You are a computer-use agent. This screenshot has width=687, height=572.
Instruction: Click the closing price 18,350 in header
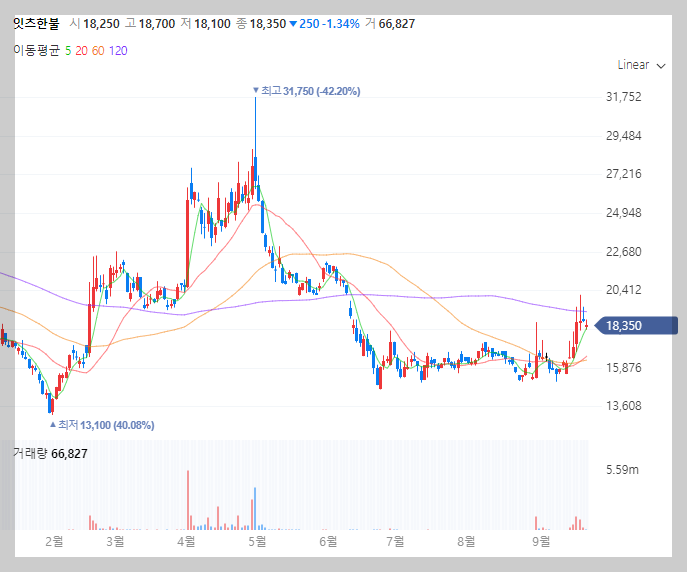[x=268, y=24]
